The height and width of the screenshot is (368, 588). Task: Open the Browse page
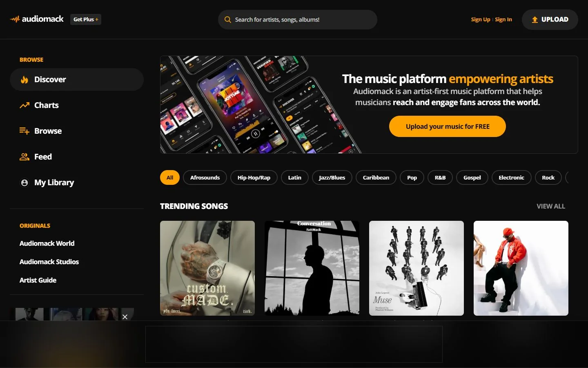click(x=77, y=131)
